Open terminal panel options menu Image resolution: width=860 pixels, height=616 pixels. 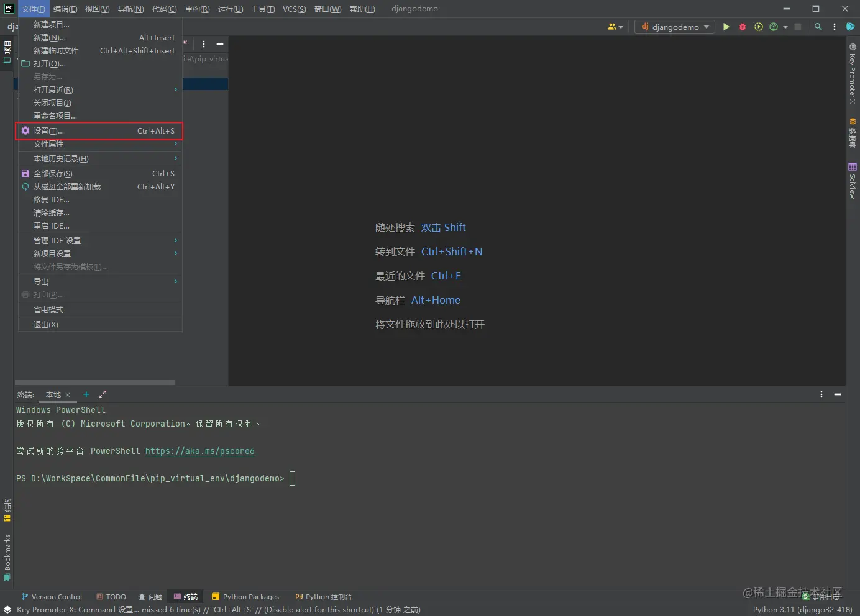pyautogui.click(x=821, y=394)
